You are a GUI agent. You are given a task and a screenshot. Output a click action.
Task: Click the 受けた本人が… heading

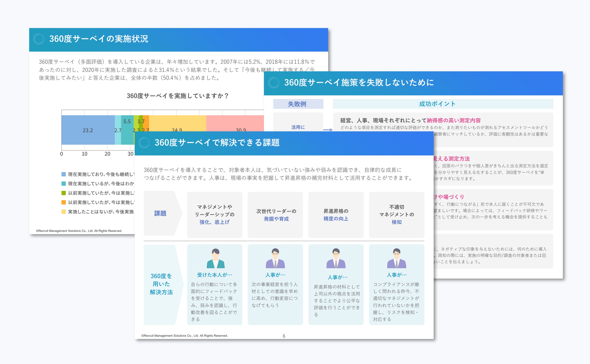pos(214,275)
